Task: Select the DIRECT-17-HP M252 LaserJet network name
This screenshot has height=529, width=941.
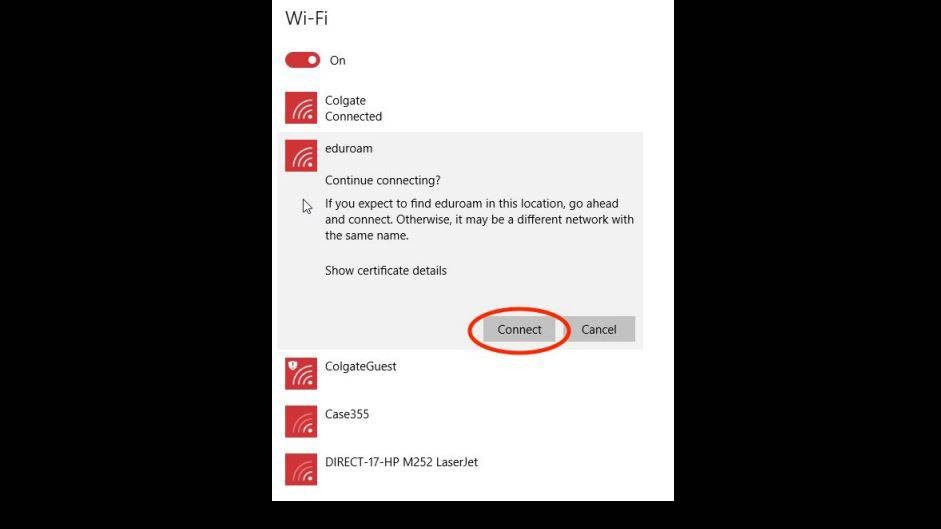Action: [x=401, y=462]
